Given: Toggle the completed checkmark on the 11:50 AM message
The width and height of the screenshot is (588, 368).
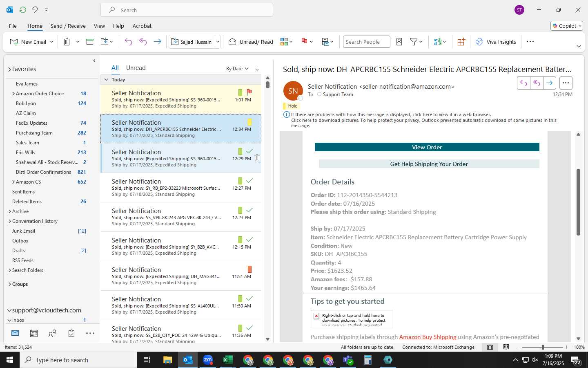Looking at the screenshot, I should coord(249,298).
